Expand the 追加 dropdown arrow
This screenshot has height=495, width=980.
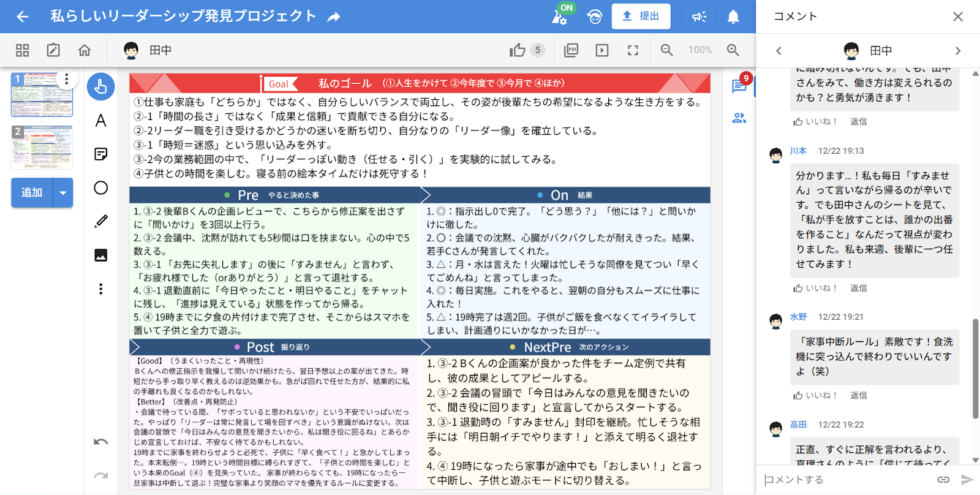[63, 192]
